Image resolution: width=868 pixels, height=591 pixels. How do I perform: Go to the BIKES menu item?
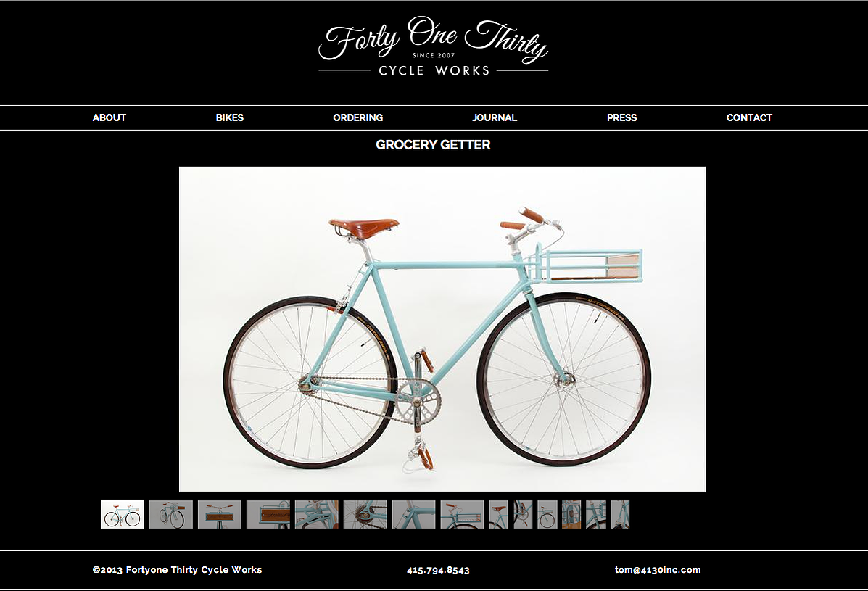230,117
